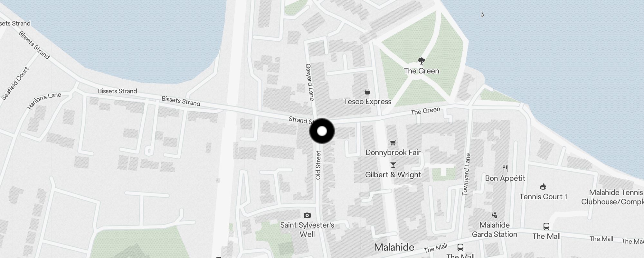Click the Donnybrook Fair shopping cart icon

393,143
